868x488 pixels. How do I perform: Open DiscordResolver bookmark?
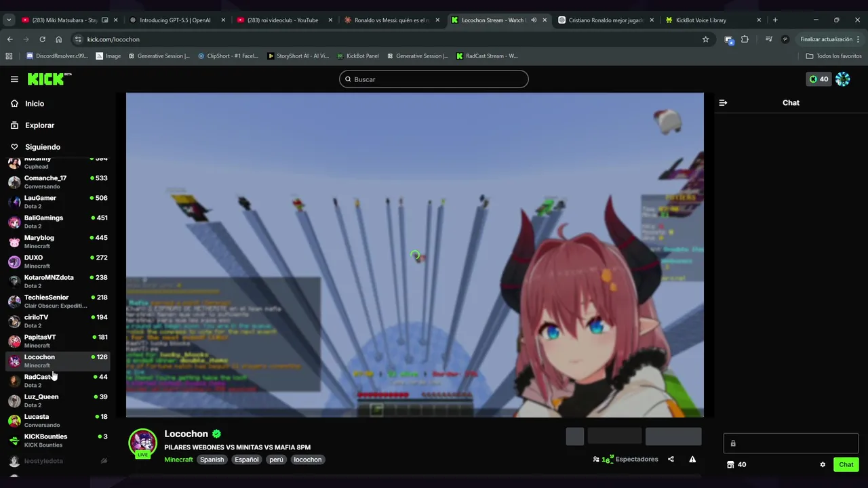tap(57, 56)
